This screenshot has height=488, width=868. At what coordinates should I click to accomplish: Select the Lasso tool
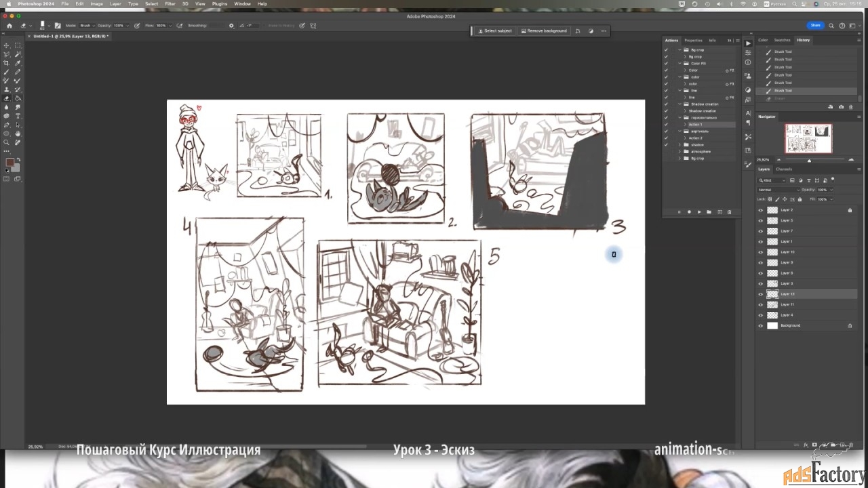click(7, 54)
